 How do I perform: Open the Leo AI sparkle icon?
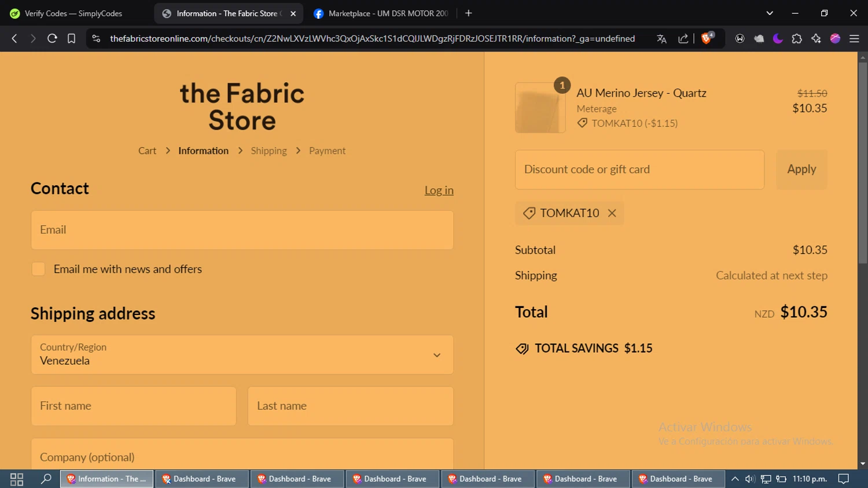[816, 39]
